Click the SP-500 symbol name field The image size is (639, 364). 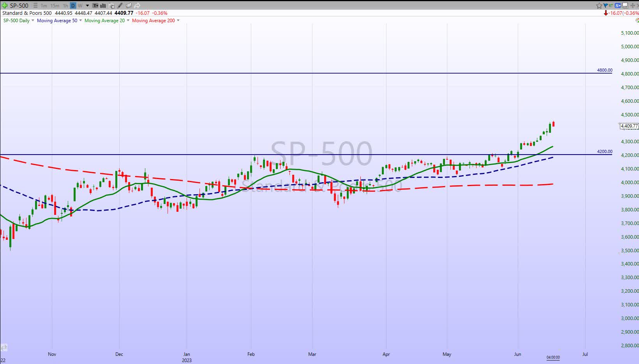19,5
